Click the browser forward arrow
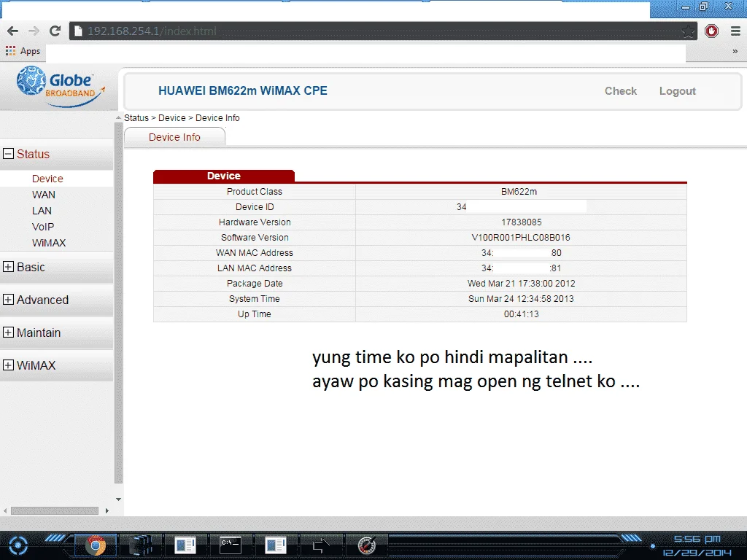 click(x=34, y=31)
